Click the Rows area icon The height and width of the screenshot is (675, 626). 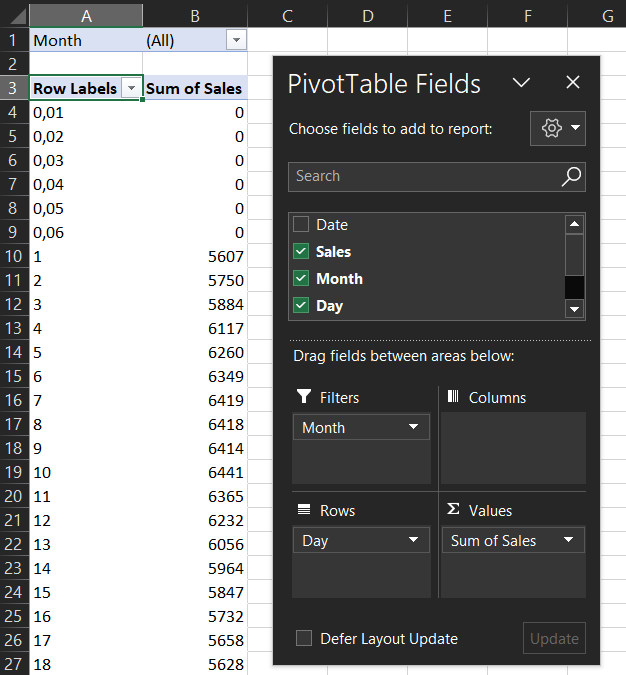(304, 510)
